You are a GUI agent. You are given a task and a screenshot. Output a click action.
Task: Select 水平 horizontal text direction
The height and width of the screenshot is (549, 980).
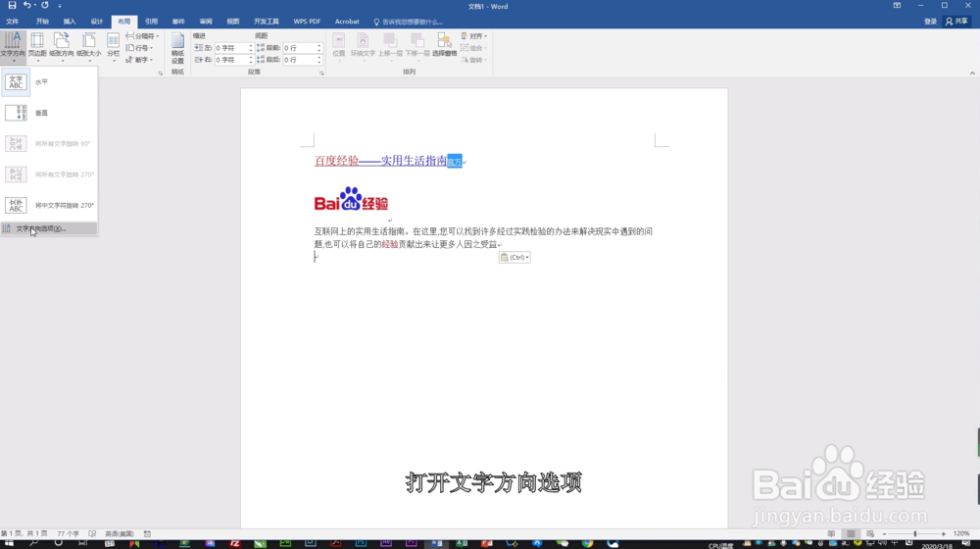49,82
